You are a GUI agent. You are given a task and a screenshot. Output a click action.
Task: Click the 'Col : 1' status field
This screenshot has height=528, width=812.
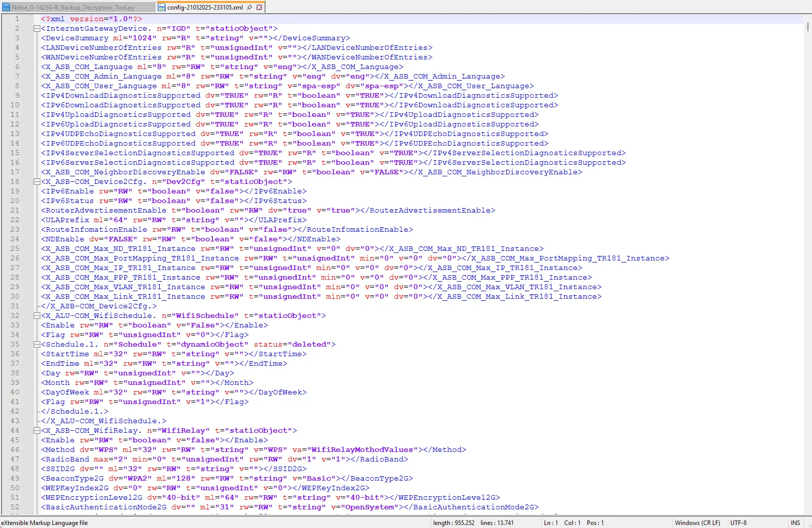coord(572,523)
